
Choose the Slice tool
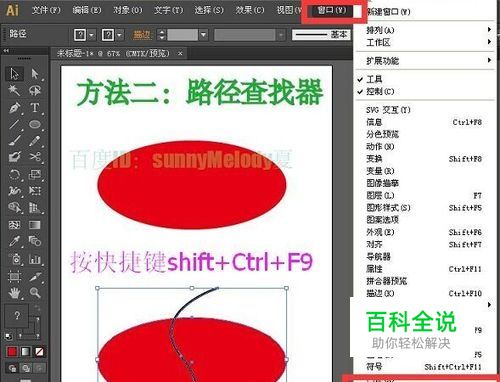click(35, 276)
